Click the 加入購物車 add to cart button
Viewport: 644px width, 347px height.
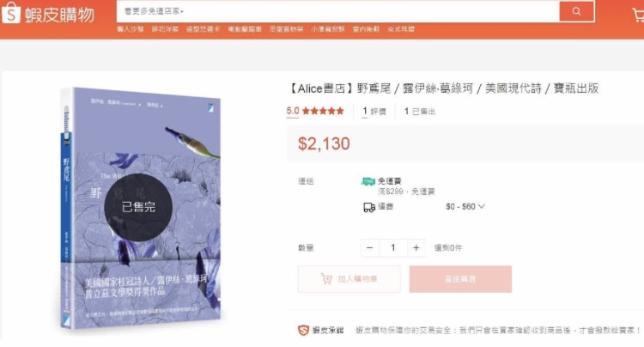(349, 279)
